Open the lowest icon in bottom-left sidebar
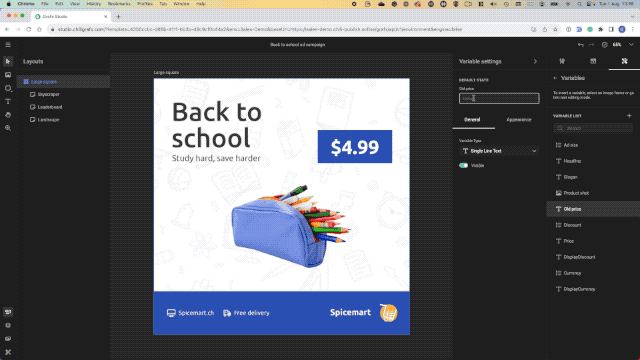 coord(8,352)
